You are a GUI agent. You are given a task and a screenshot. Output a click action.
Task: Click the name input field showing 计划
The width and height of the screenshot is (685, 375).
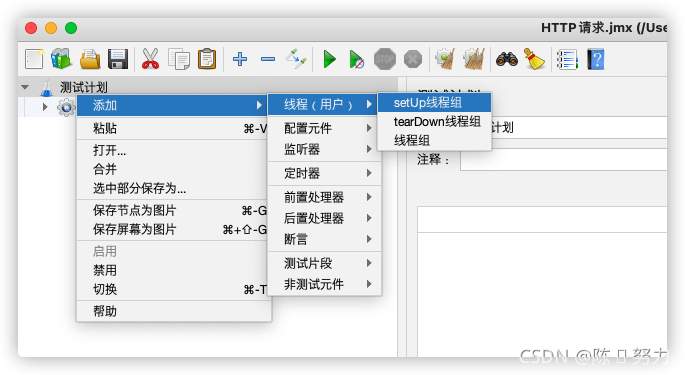click(x=579, y=128)
